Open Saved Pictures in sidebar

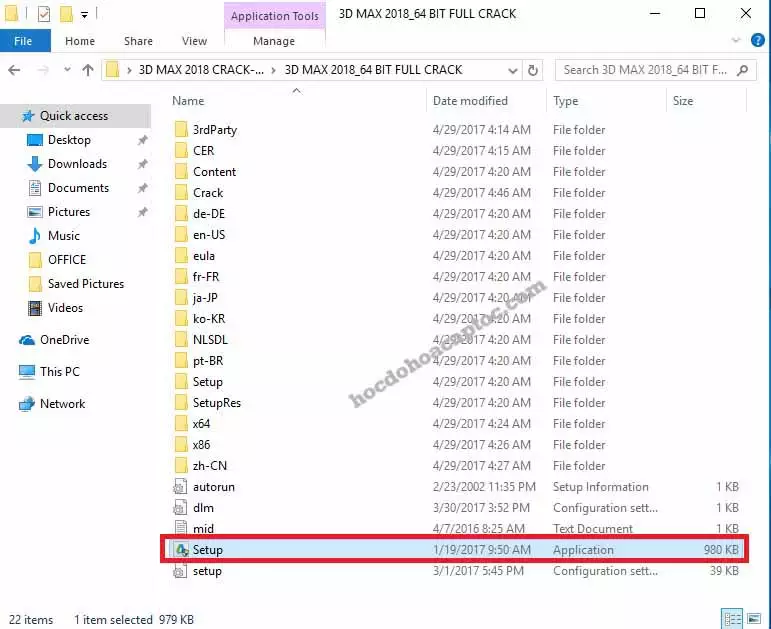coord(86,284)
